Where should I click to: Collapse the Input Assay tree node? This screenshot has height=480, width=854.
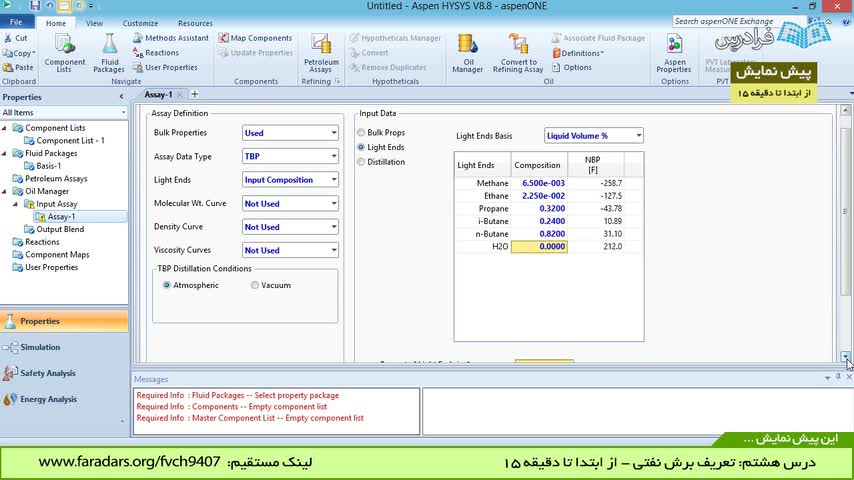[x=15, y=204]
